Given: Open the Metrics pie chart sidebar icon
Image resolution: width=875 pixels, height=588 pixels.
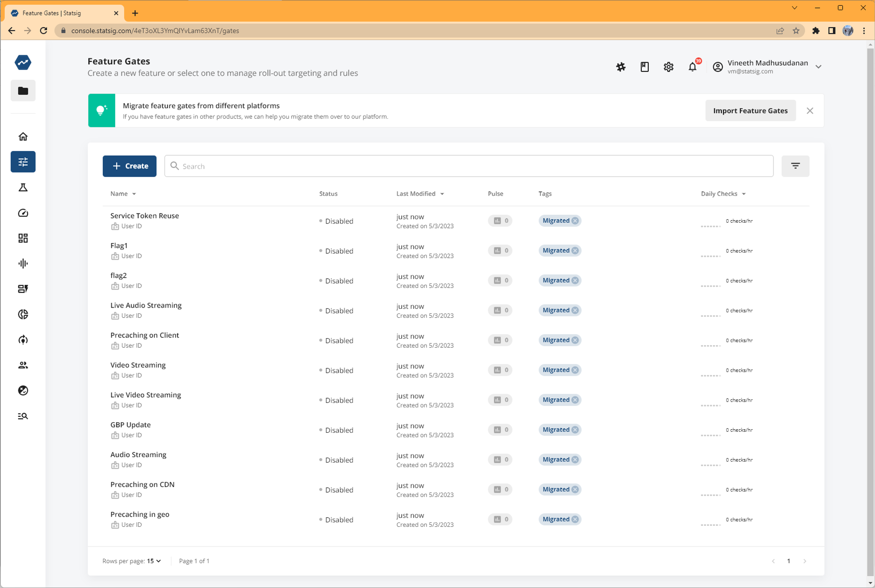Looking at the screenshot, I should tap(23, 314).
